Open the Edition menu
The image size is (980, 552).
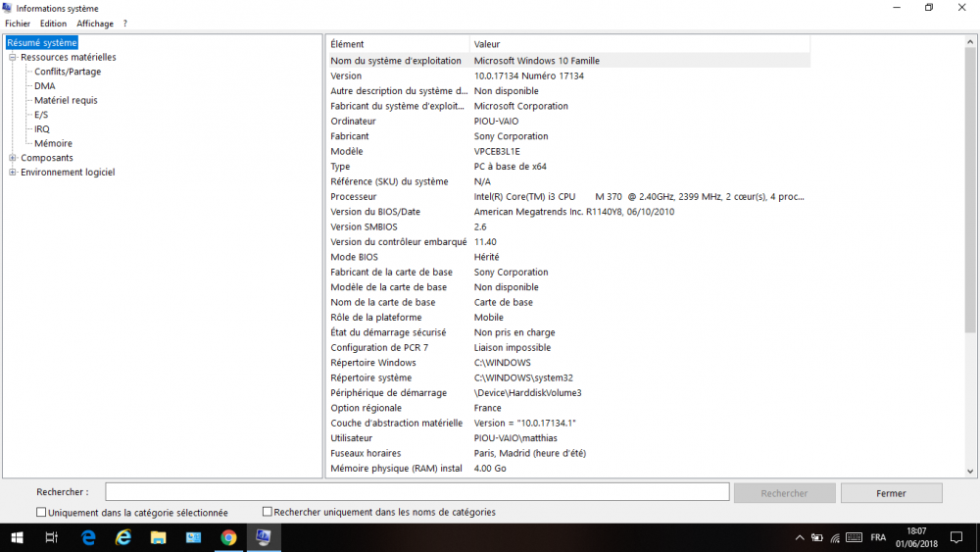(x=53, y=24)
